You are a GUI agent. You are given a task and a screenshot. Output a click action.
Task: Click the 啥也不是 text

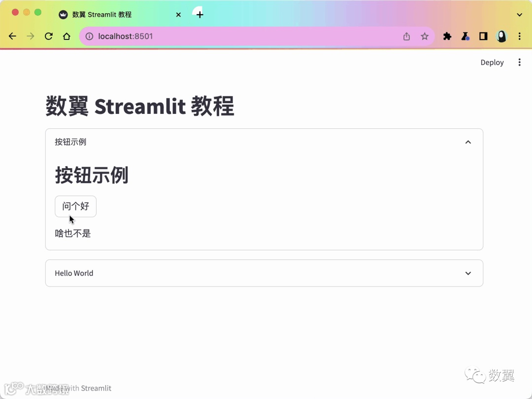click(x=73, y=233)
